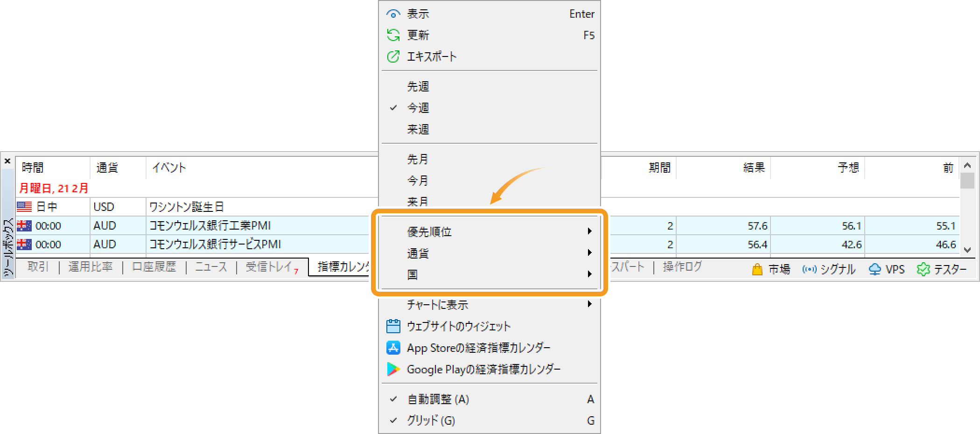Click the export icon beside エキスポート
This screenshot has height=434, width=980.
pos(393,56)
